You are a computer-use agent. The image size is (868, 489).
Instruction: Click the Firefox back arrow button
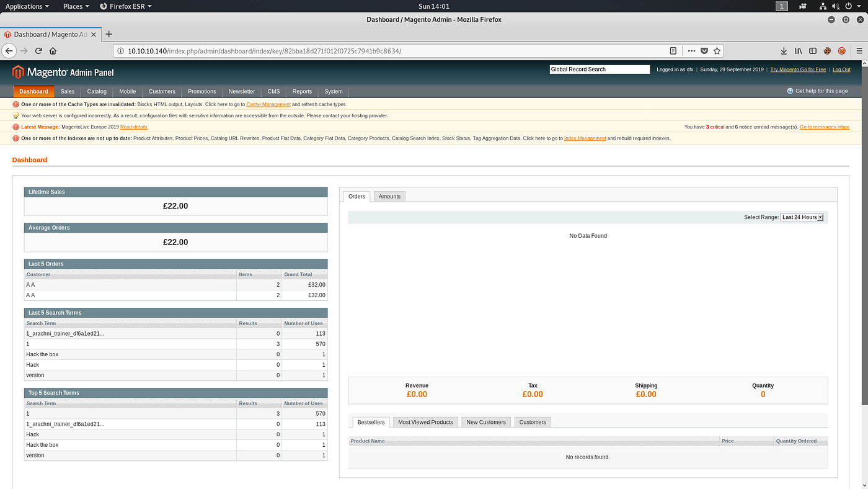9,51
